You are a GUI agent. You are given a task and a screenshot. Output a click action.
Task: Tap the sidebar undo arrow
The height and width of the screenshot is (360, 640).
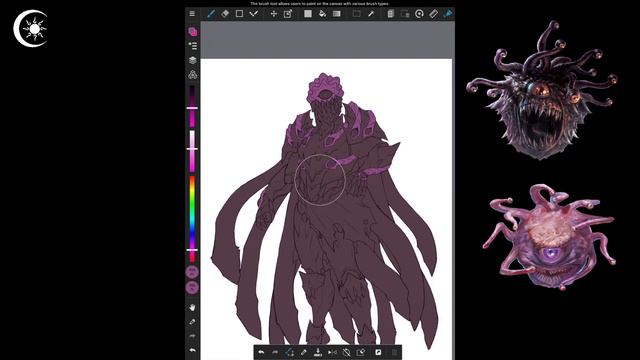point(192,350)
